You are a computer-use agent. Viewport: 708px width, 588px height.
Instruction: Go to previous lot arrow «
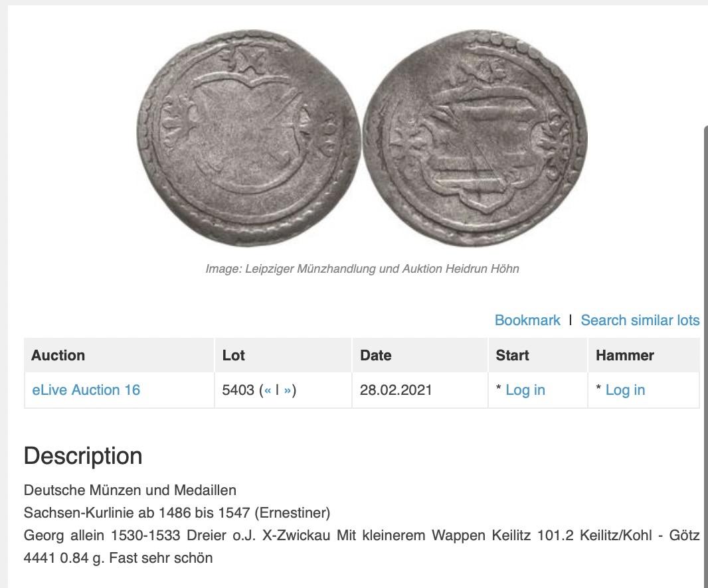[268, 390]
